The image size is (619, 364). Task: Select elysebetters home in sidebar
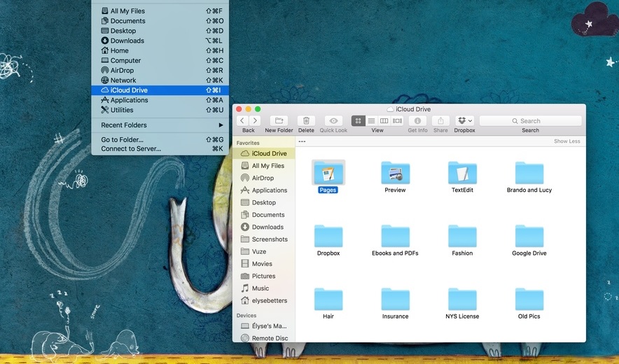[x=264, y=300]
